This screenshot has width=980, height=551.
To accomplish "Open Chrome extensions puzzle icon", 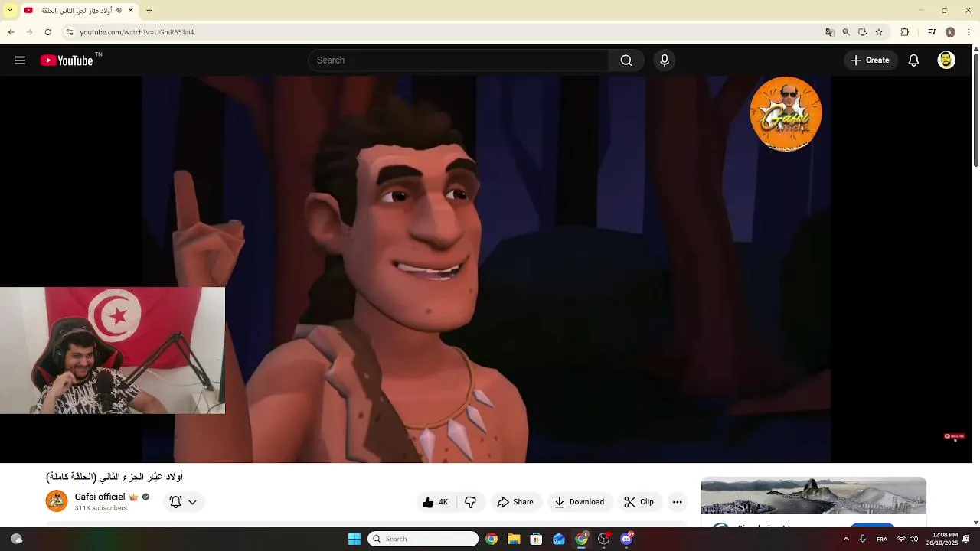I will (904, 32).
